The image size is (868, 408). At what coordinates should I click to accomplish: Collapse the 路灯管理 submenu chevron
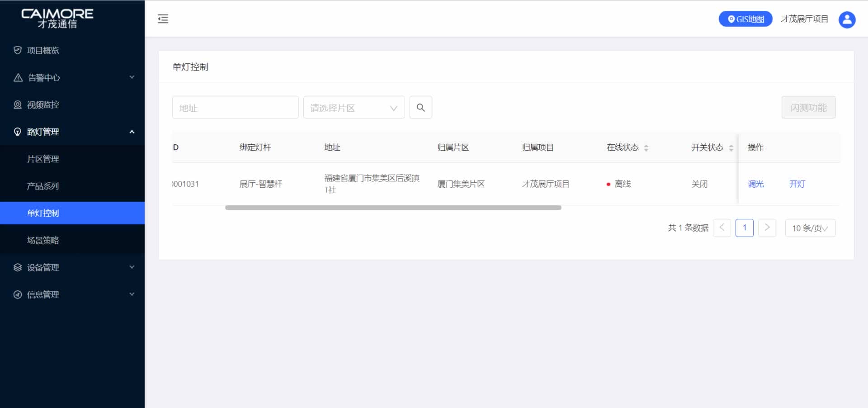(132, 132)
